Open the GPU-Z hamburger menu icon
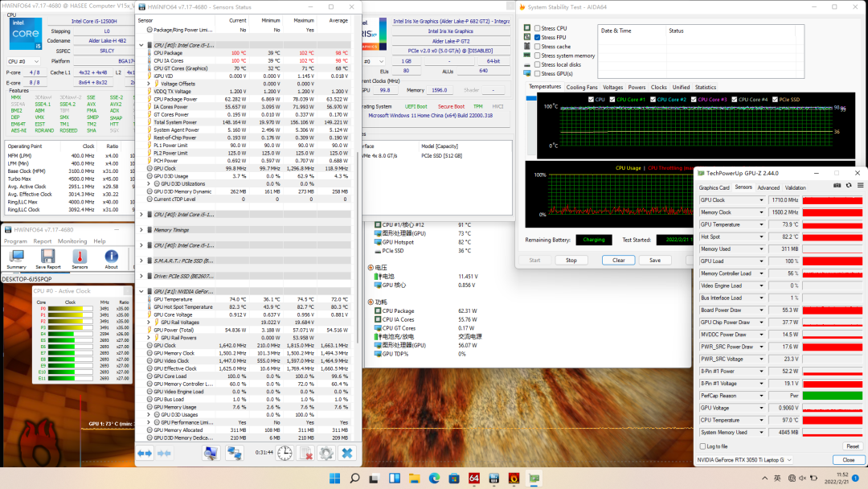This screenshot has width=868, height=489. [x=860, y=186]
